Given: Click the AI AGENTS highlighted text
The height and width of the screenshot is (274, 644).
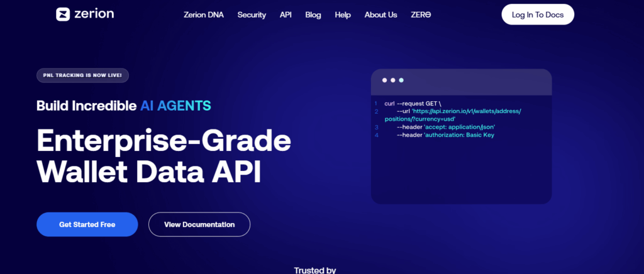Looking at the screenshot, I should pyautogui.click(x=175, y=106).
